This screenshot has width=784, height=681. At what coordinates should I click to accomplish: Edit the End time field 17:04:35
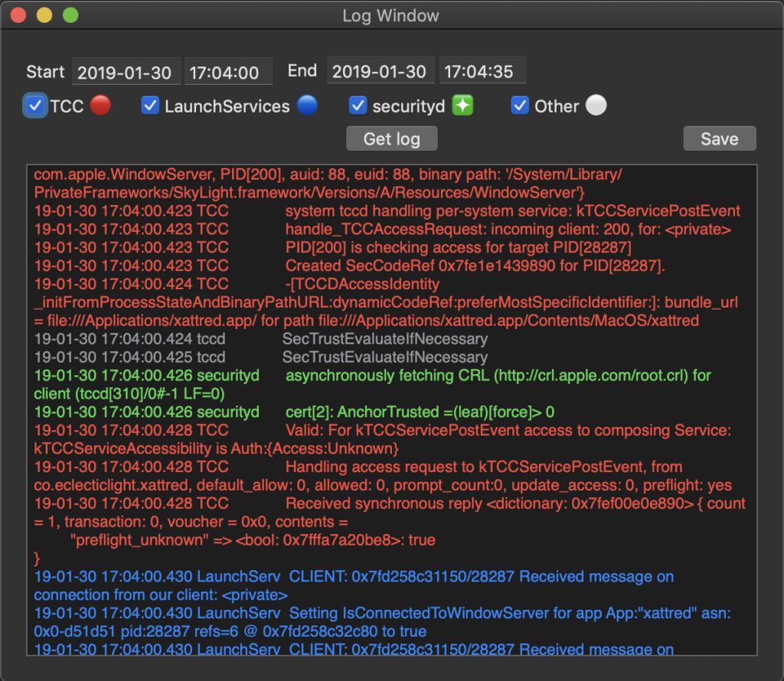point(482,72)
